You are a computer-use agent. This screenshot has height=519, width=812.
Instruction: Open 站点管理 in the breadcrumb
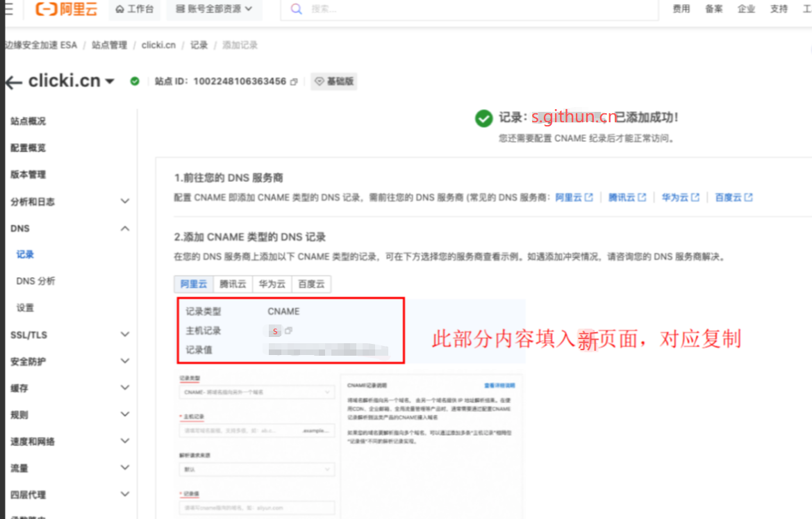(x=109, y=45)
